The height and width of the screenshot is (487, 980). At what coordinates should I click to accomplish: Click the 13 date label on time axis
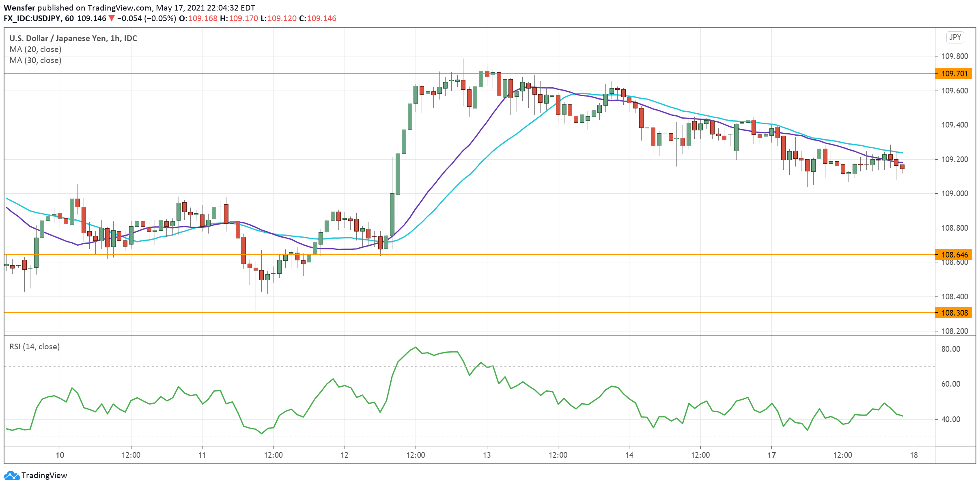487,455
